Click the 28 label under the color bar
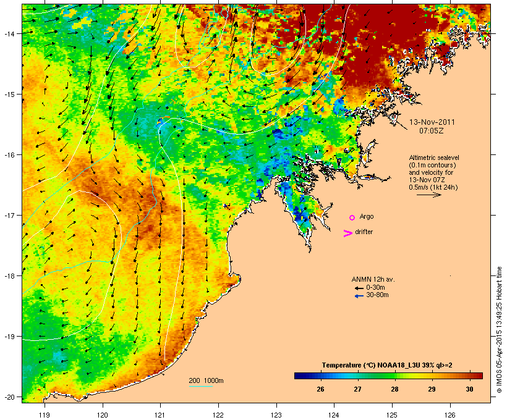The image size is (507, 420). 394,389
